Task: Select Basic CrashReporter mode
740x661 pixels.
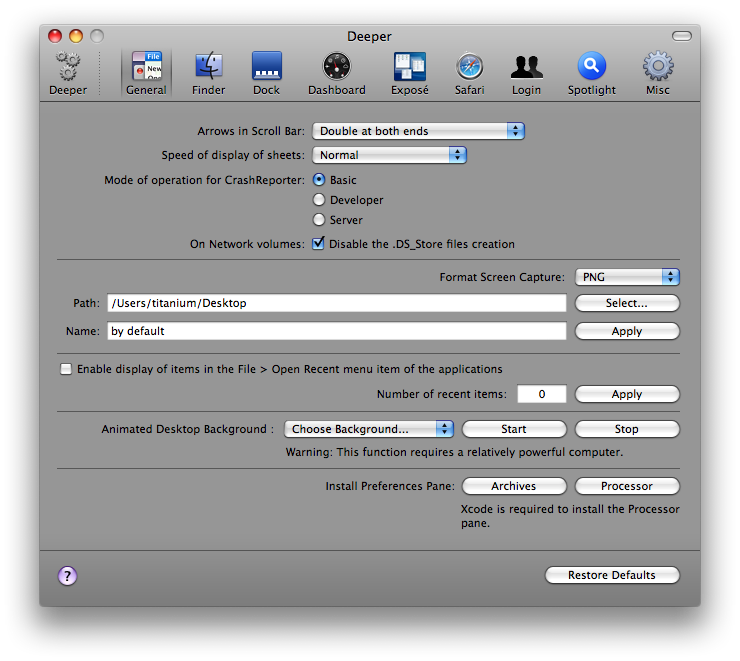Action: 319,180
